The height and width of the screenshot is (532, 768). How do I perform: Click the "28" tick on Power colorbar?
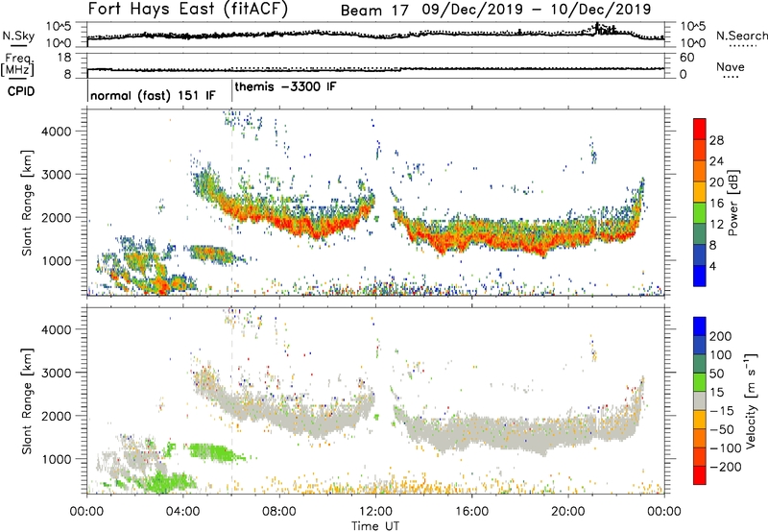pos(716,140)
